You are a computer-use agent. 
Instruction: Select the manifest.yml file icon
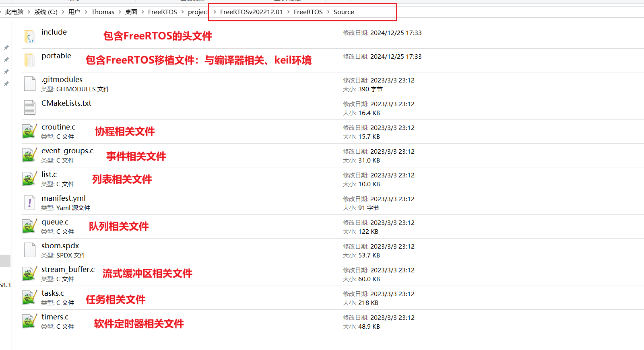(x=30, y=202)
